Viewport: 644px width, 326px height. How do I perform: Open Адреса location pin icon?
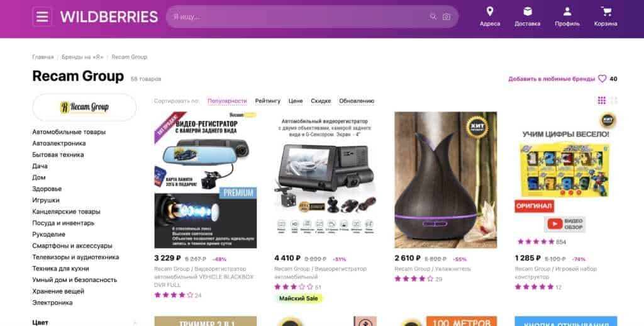(x=489, y=11)
